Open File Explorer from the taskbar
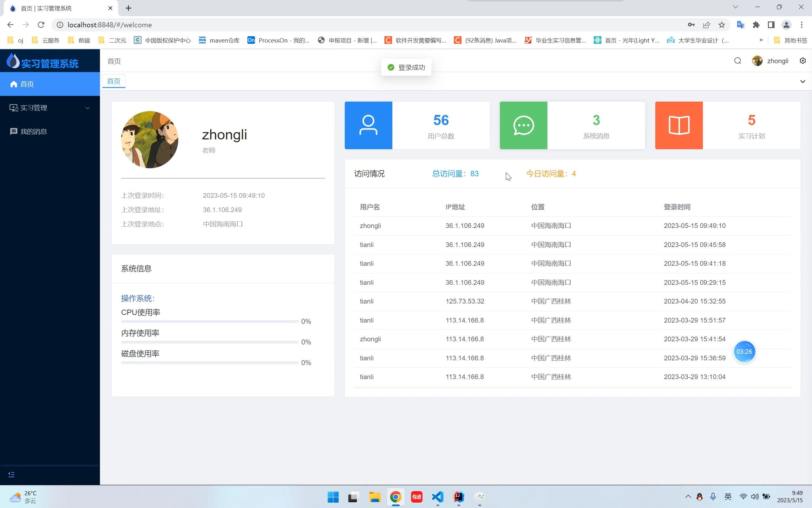 coord(375,497)
